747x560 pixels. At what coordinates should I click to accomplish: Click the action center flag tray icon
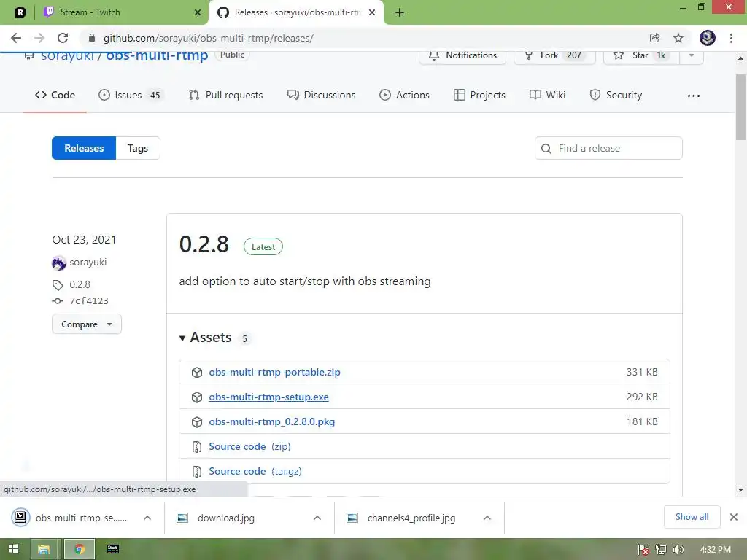(x=643, y=550)
